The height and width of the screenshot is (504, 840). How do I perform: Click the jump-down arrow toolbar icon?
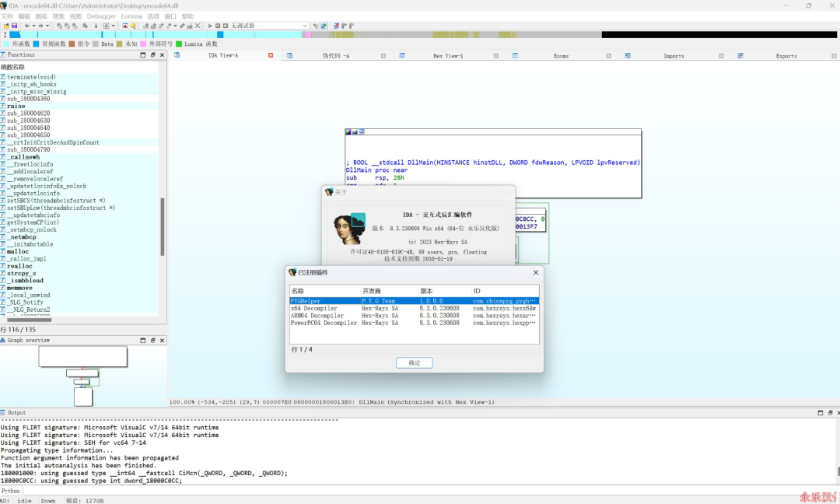pyautogui.click(x=96, y=26)
